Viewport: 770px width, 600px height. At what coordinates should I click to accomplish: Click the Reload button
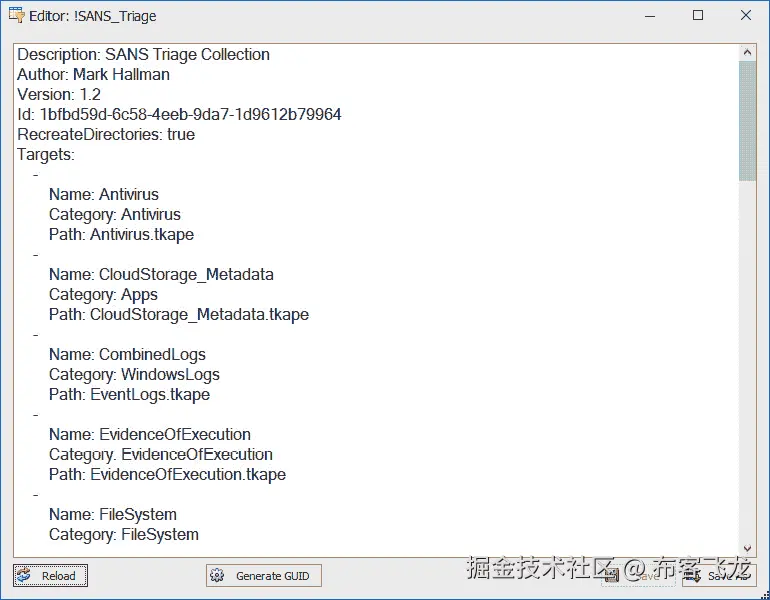(x=51, y=575)
